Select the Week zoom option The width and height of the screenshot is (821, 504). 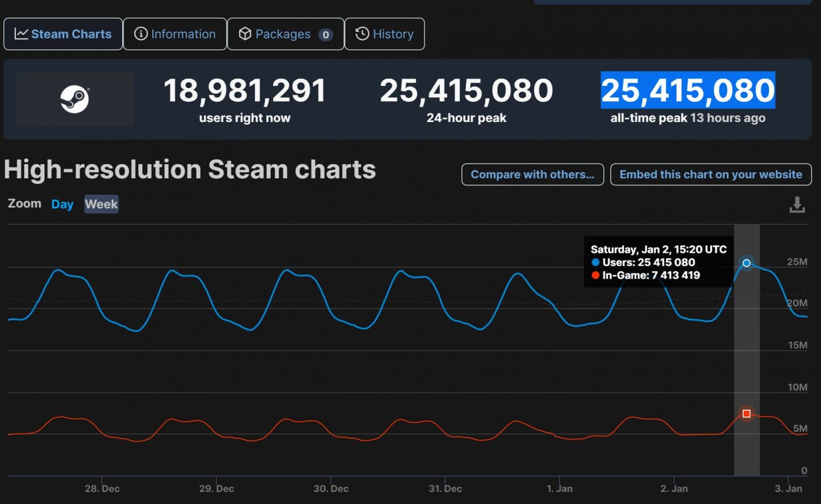[101, 204]
